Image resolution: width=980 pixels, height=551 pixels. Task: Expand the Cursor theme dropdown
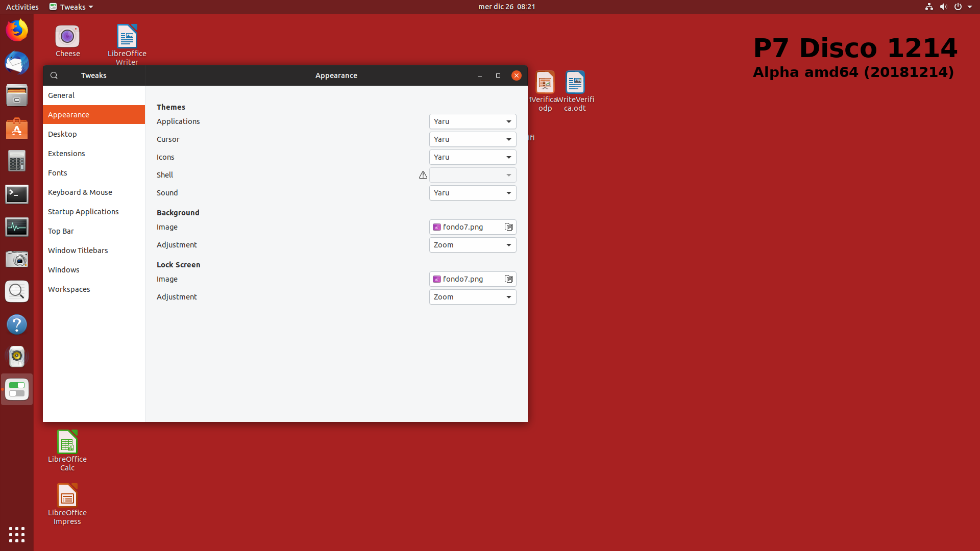point(472,139)
